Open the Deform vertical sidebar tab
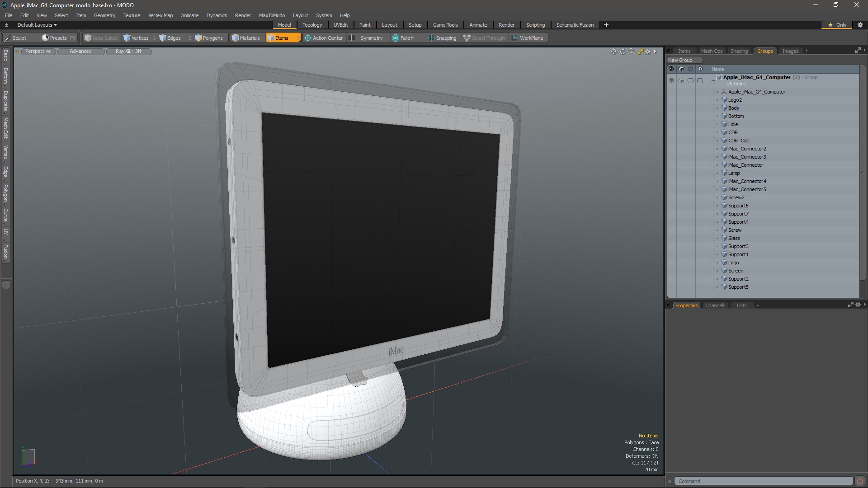 tap(6, 76)
